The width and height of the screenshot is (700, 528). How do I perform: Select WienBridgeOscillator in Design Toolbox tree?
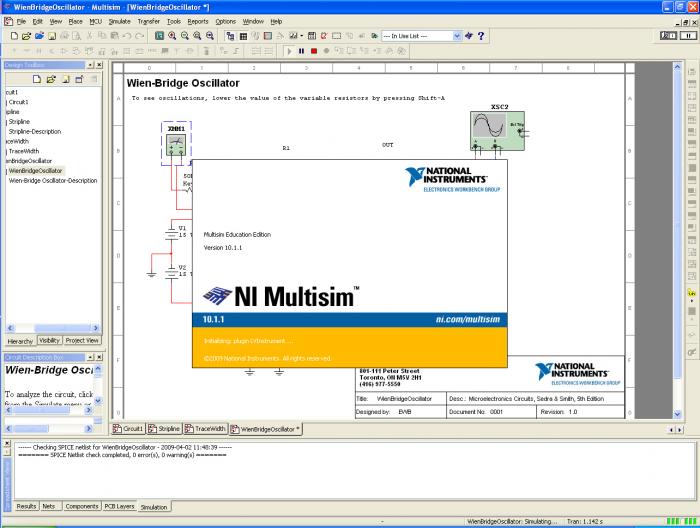pos(35,170)
